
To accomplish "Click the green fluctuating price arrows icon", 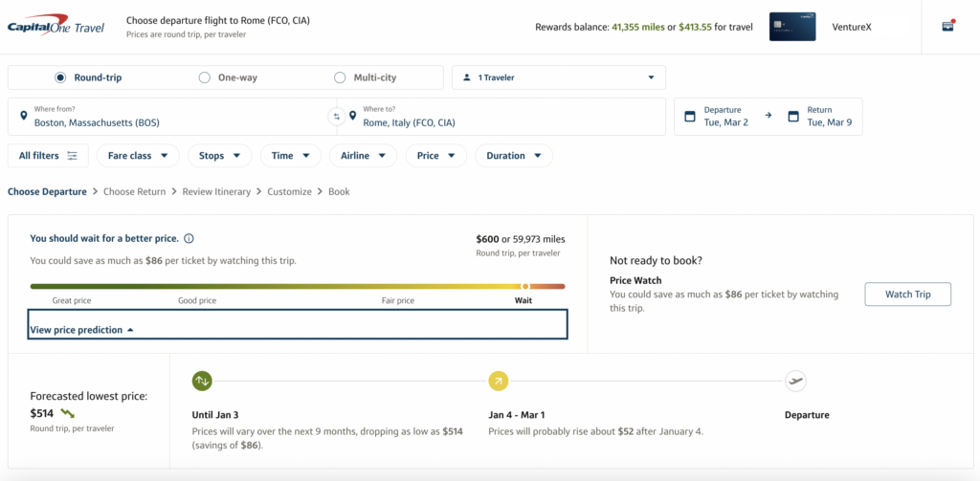I will click(202, 381).
